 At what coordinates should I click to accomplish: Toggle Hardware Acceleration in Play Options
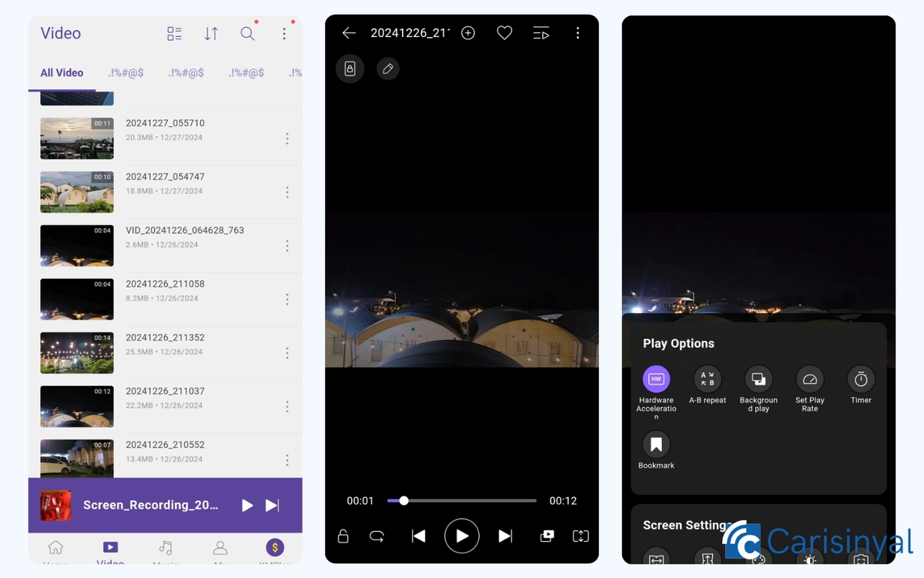pos(656,392)
